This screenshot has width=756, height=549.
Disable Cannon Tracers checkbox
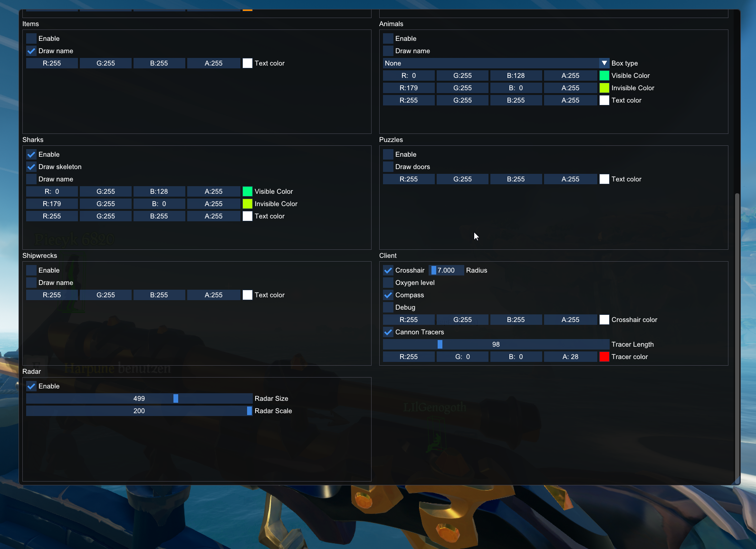pos(388,332)
